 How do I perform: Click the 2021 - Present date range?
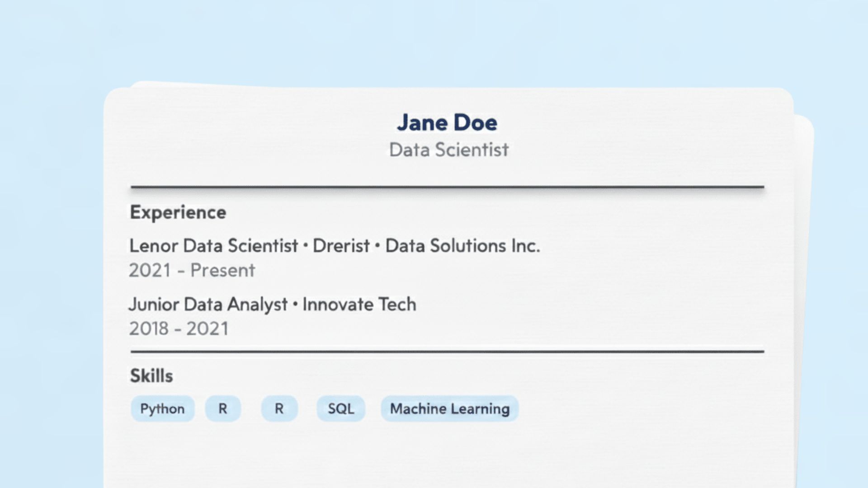click(x=192, y=270)
